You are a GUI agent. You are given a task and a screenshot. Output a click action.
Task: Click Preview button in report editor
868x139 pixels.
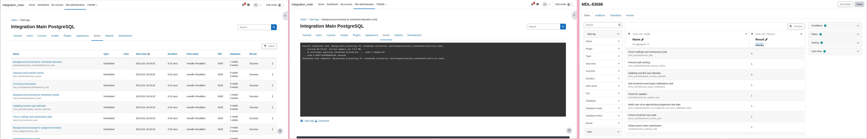point(796,26)
